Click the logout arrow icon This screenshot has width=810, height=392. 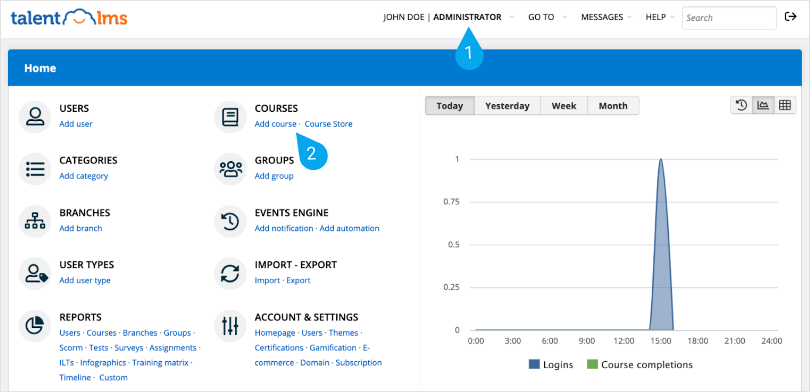[790, 17]
